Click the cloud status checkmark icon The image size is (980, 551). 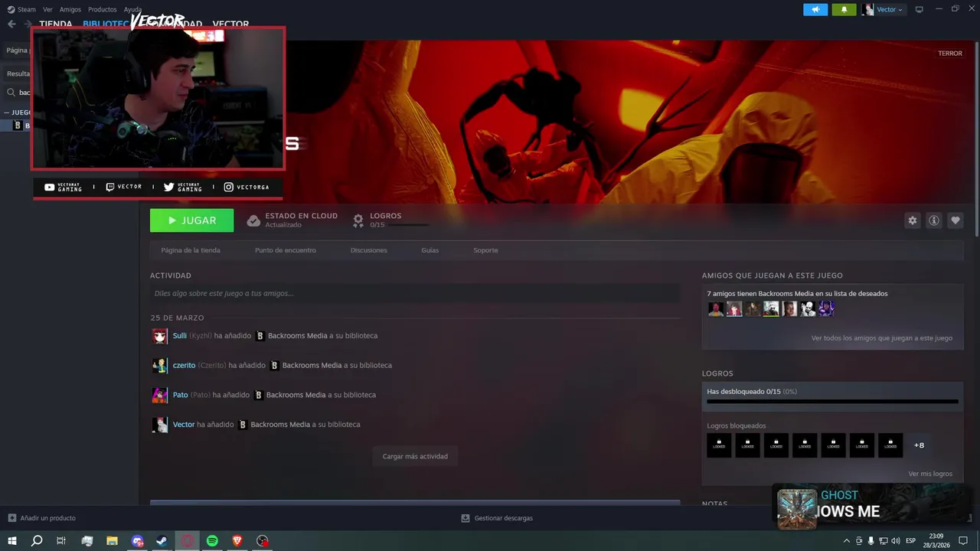tap(253, 220)
